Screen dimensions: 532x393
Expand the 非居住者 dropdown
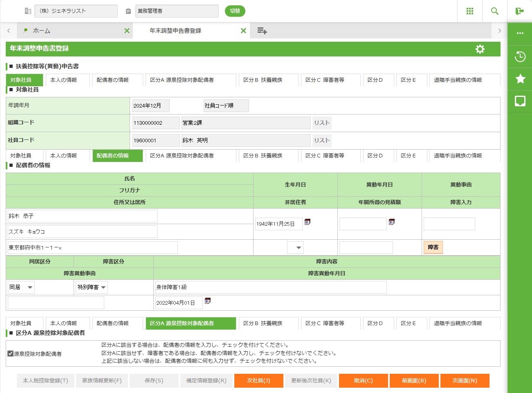point(295,248)
